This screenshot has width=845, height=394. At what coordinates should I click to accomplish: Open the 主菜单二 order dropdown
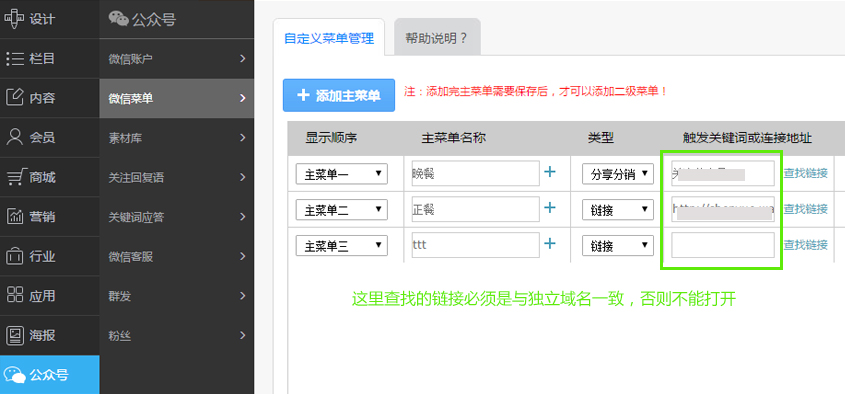click(342, 210)
